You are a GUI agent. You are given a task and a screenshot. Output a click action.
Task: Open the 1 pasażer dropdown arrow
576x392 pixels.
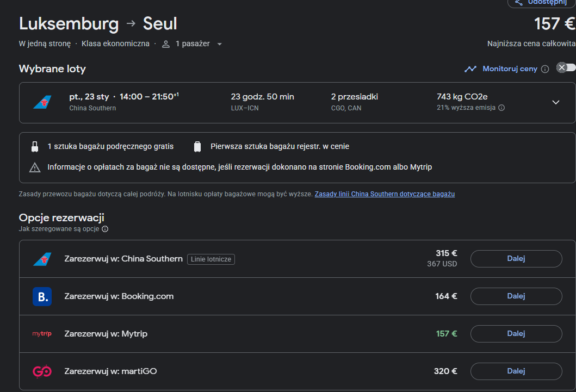[219, 44]
